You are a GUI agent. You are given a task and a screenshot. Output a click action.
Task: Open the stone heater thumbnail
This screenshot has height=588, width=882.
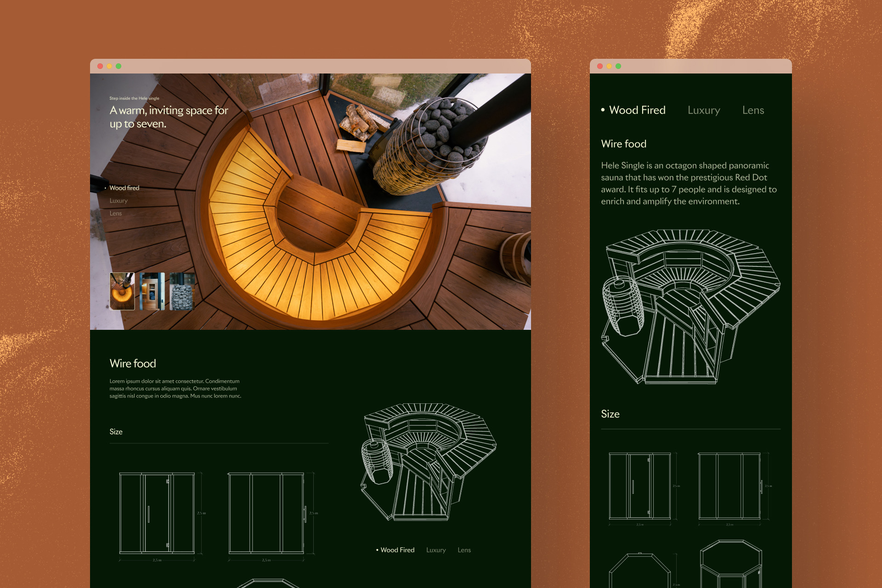(182, 291)
